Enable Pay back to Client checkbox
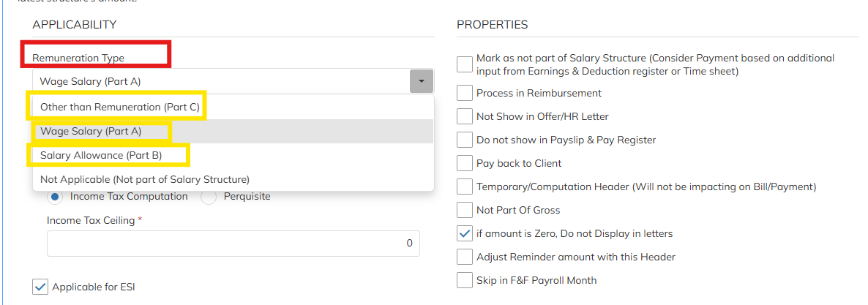Screen dimensions: 868x305 (465, 163)
